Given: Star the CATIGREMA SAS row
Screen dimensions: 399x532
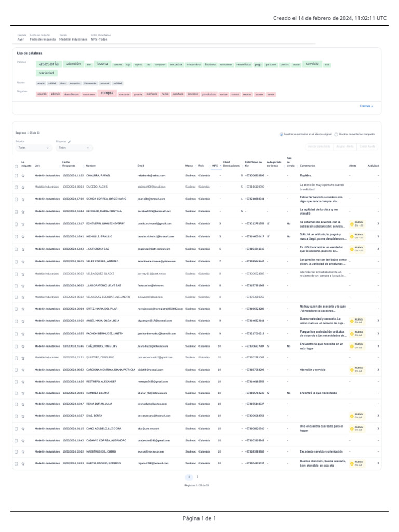Looking at the screenshot, I should tap(23, 249).
